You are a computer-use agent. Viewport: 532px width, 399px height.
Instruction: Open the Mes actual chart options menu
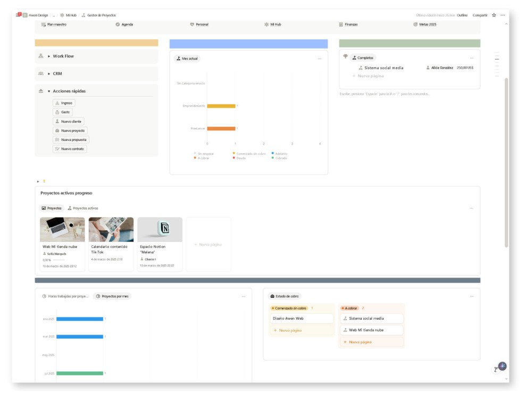pos(320,59)
